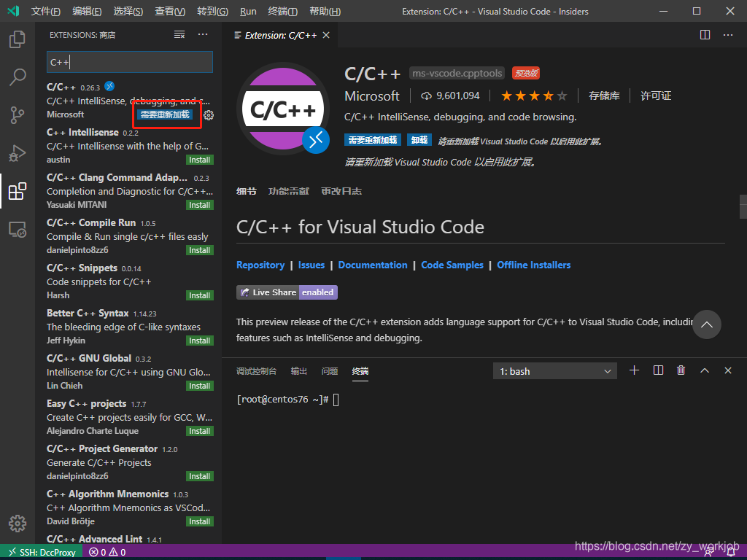
Task: Open the Extensions view icon
Action: coord(18,191)
